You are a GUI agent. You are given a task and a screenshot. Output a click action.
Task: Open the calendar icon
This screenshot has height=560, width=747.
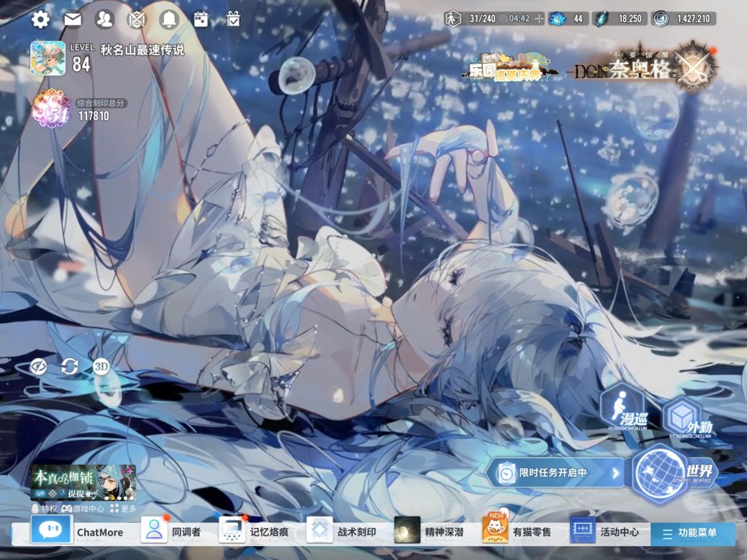click(x=201, y=19)
